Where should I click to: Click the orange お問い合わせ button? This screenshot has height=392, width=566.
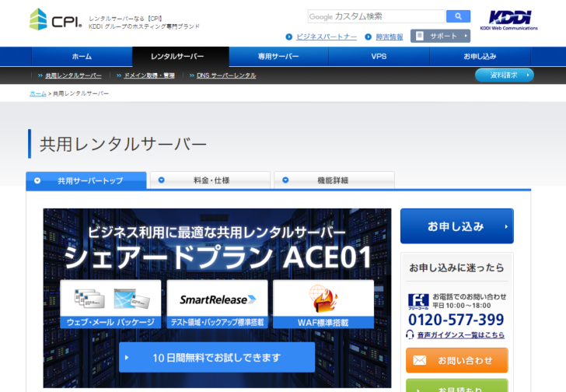tap(457, 360)
